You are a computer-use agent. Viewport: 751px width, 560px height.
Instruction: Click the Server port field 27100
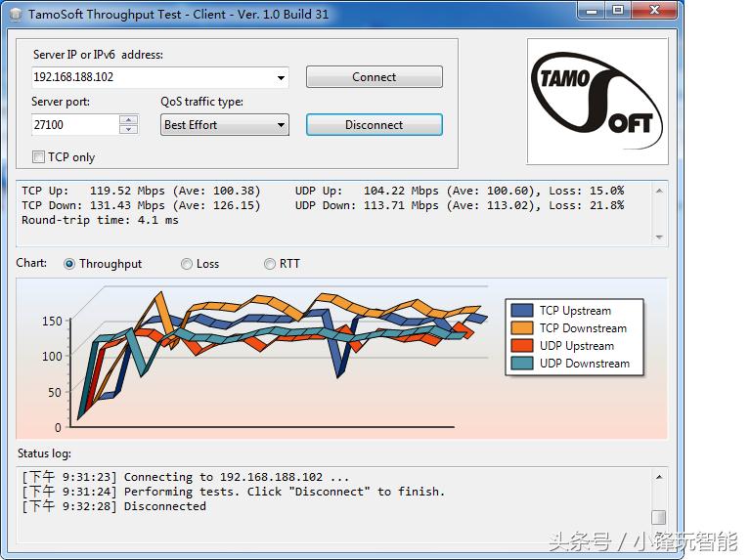[75, 125]
